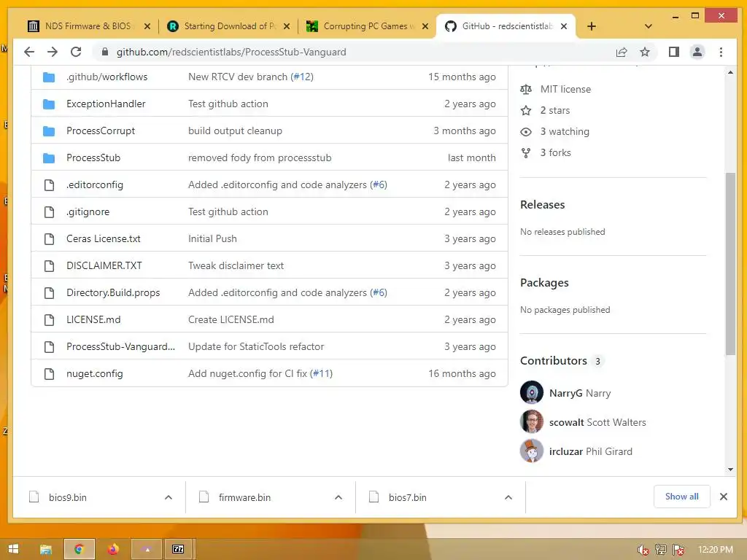Screen dimensions: 747x560
Task: Open the Chrome three-dot menu
Action: pos(721,52)
